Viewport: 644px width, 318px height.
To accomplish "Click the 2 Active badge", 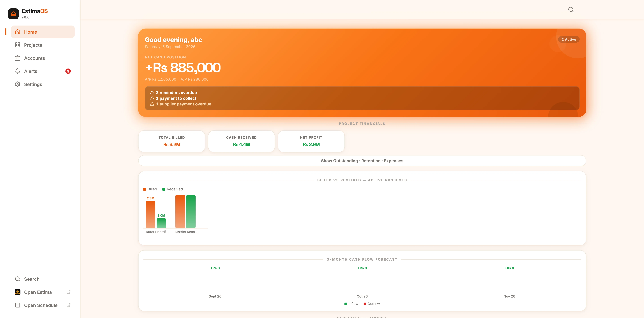I will click(569, 39).
